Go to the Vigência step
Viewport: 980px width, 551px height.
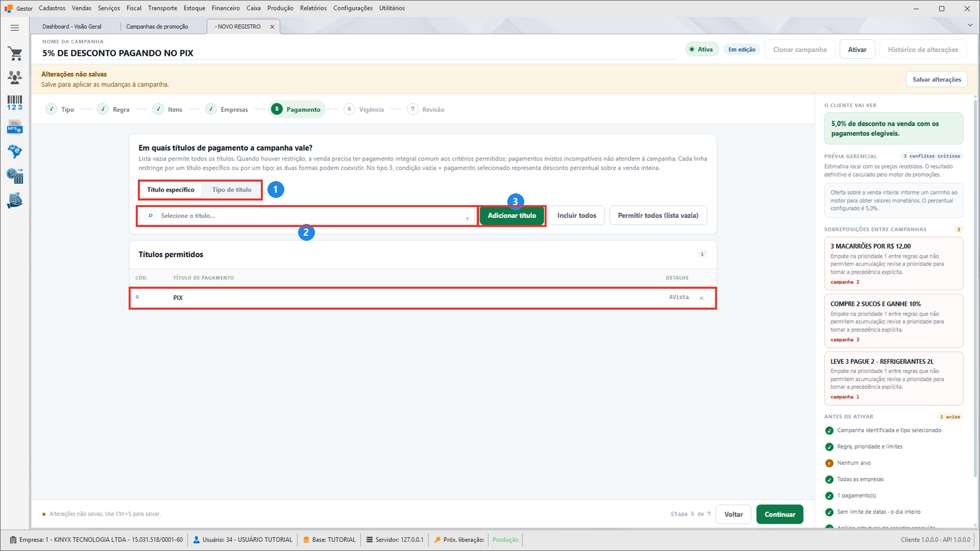tap(364, 109)
